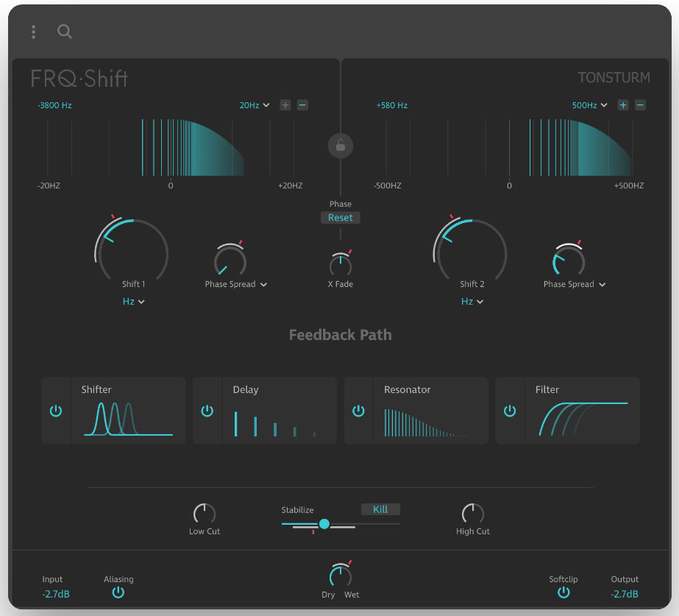This screenshot has height=616, width=679.
Task: Open the 20Hz range dropdown
Action: [255, 105]
